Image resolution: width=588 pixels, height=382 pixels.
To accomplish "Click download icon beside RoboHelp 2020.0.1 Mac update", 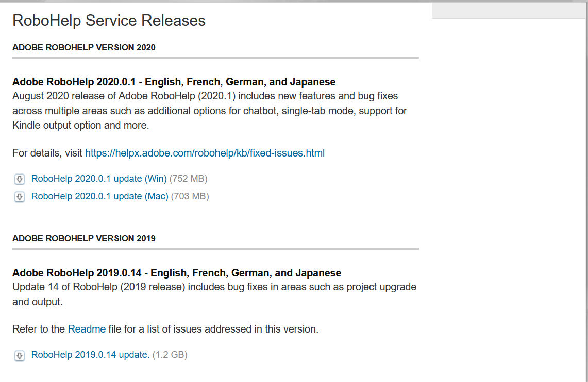I will click(x=20, y=197).
